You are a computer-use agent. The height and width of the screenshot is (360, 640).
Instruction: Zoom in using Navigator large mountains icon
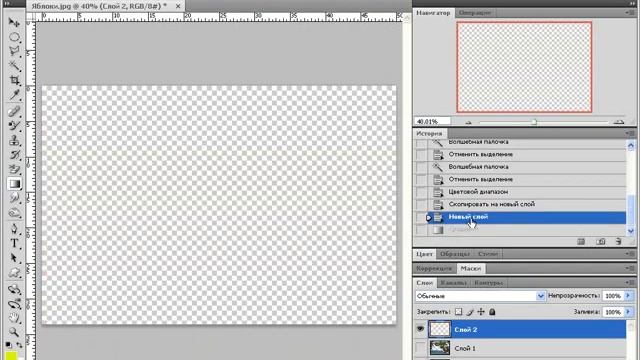pyautogui.click(x=619, y=122)
